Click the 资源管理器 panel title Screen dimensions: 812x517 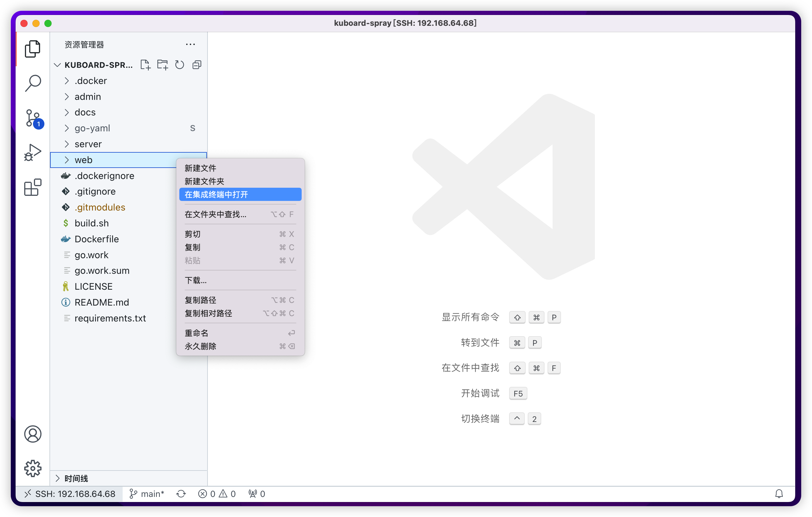[84, 44]
